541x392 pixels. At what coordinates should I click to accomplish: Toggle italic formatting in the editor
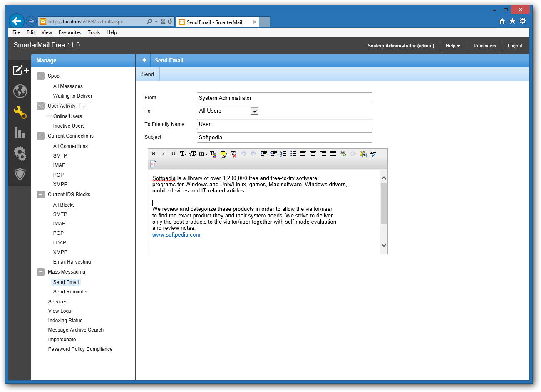coord(163,154)
